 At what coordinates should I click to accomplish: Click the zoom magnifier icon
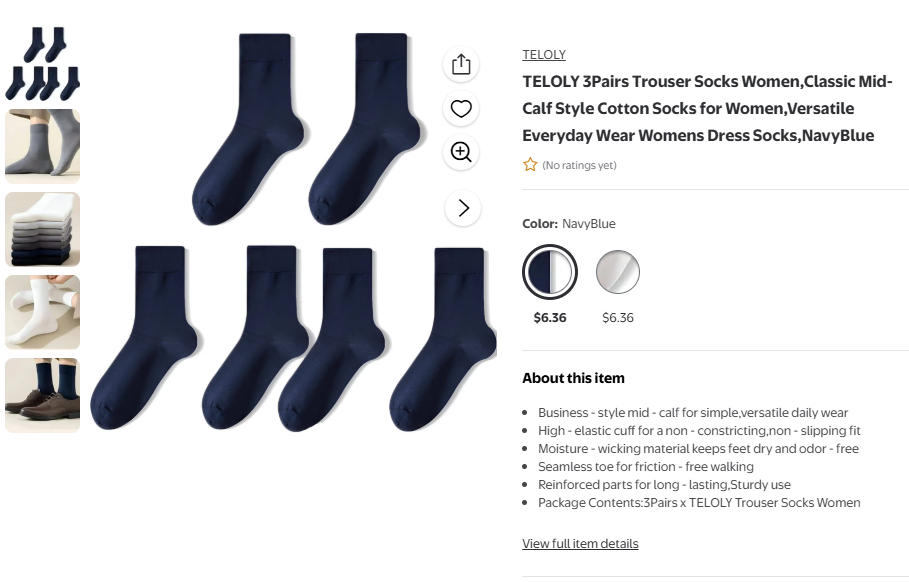coord(461,152)
